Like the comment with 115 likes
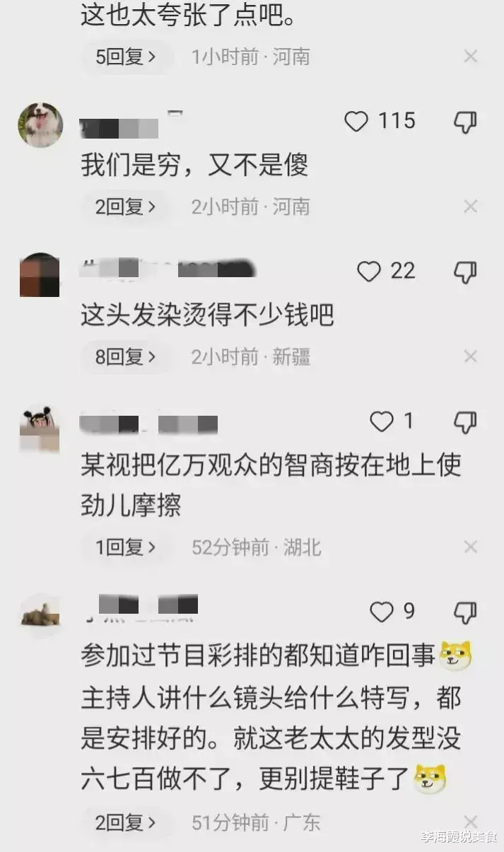Screen dimensions: 504x852 (356, 122)
